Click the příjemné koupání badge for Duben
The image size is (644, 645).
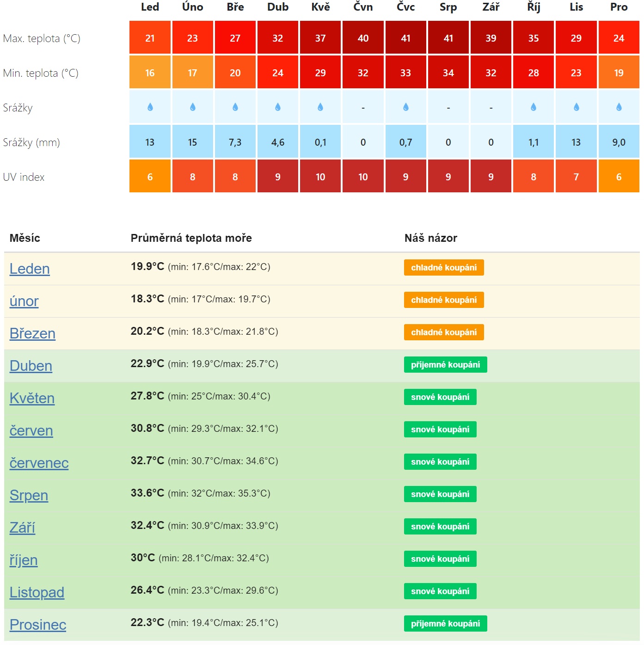(446, 365)
